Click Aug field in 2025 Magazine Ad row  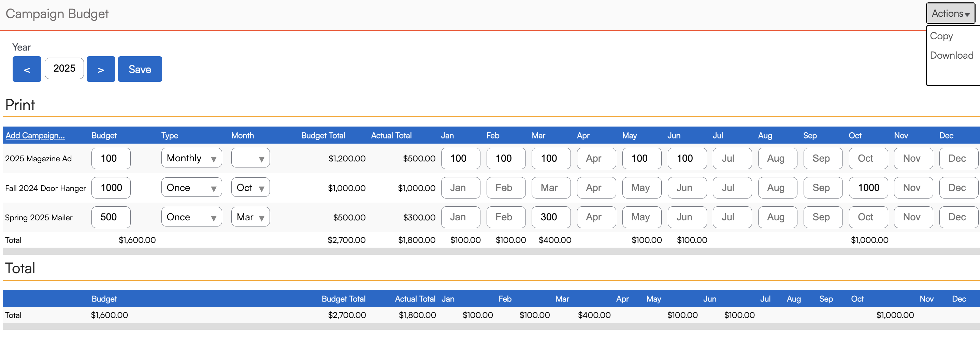(x=778, y=158)
